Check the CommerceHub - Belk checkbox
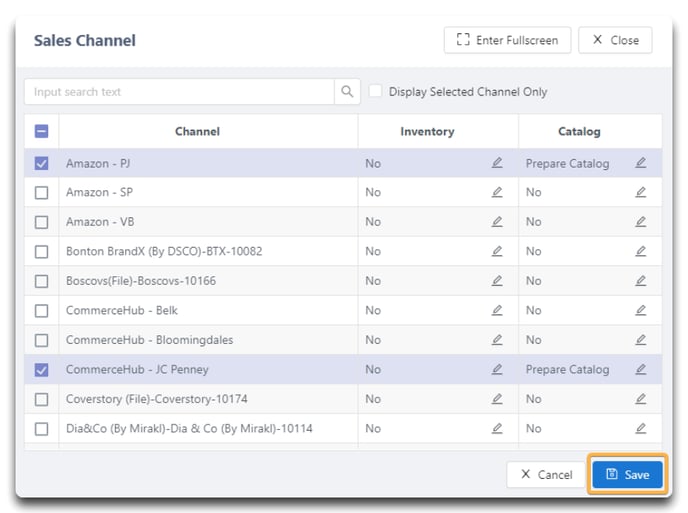 [x=42, y=311]
